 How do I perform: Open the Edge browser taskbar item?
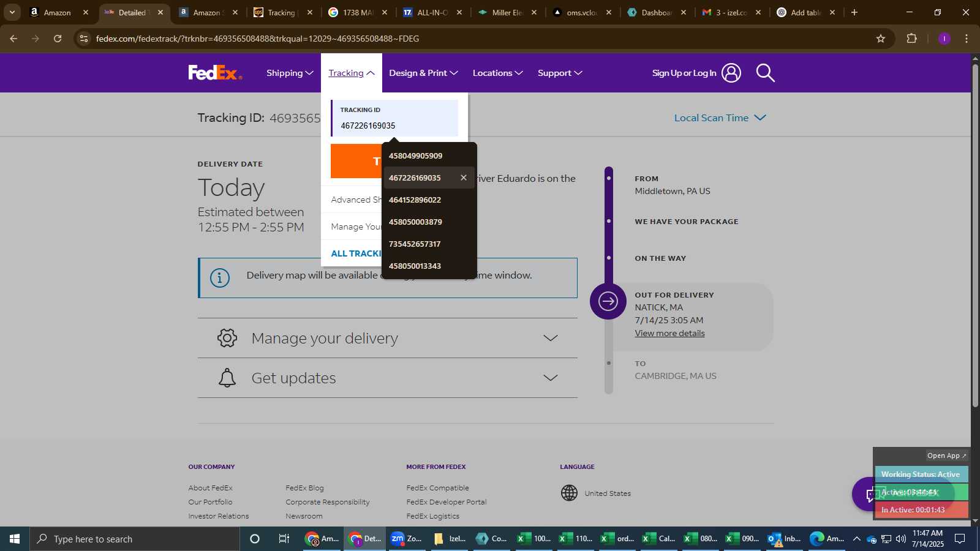pos(827,539)
